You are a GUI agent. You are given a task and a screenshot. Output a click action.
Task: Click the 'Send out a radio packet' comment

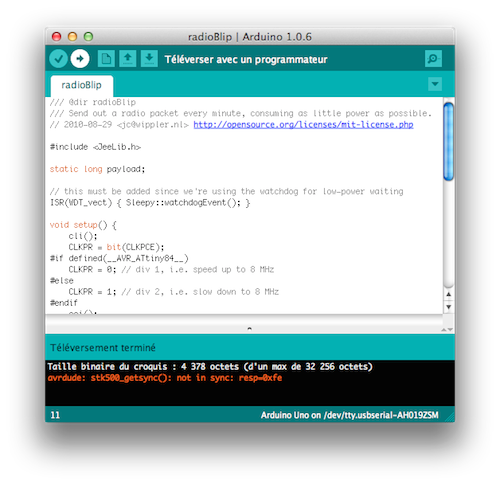point(241,114)
